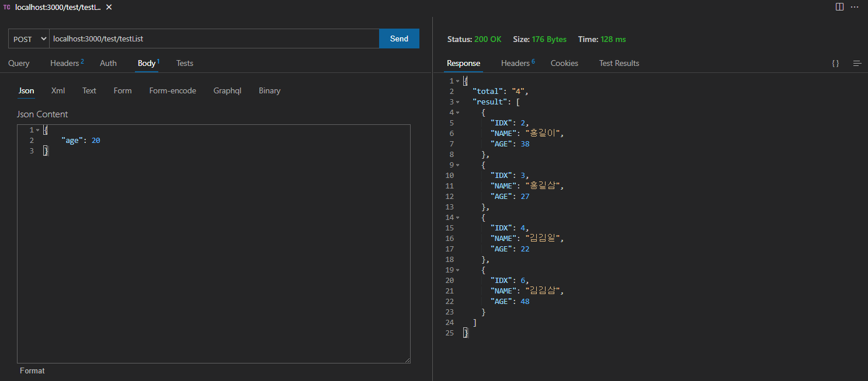Open the request Headers tab
The image size is (868, 381).
67,63
